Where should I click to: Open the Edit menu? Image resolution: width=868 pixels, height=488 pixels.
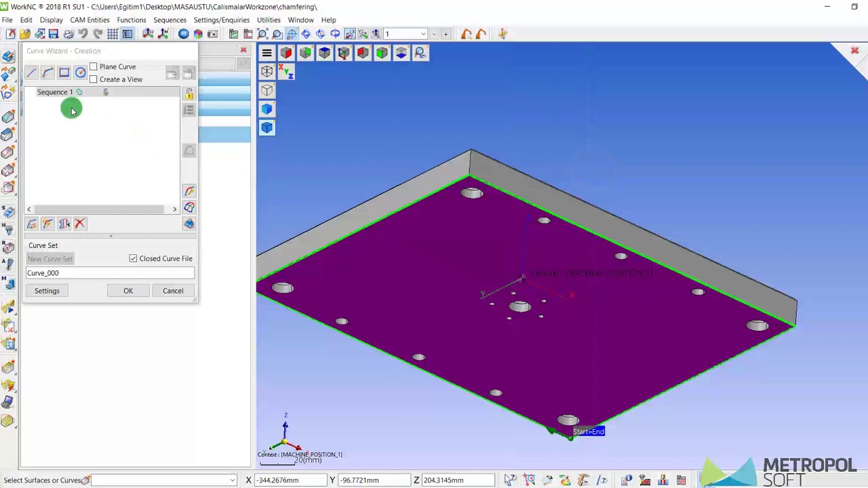26,20
